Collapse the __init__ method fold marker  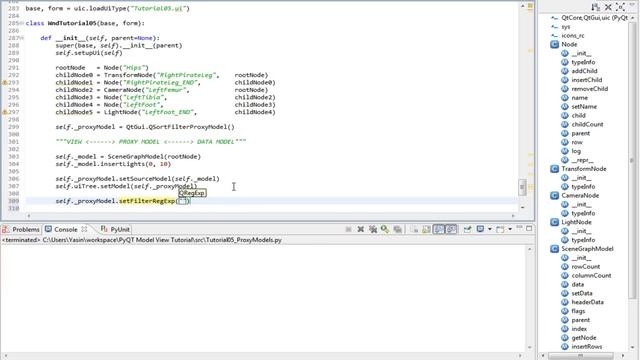pyautogui.click(x=22, y=38)
